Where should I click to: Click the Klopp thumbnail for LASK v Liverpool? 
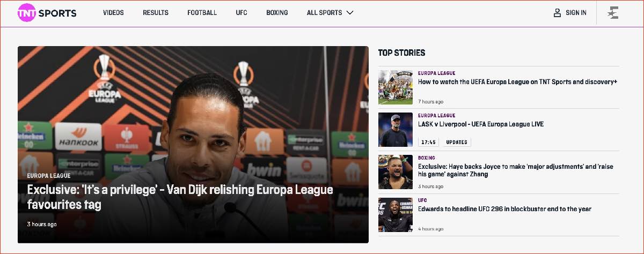[396, 129]
